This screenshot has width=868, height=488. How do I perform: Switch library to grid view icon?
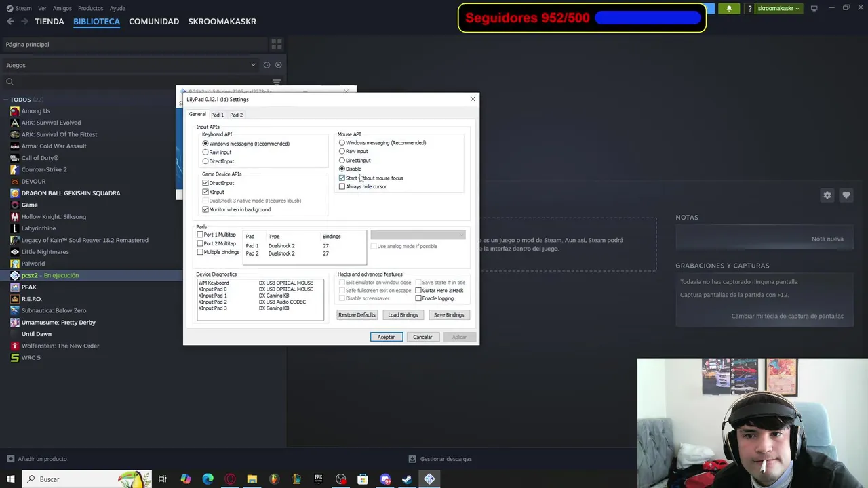click(x=277, y=44)
